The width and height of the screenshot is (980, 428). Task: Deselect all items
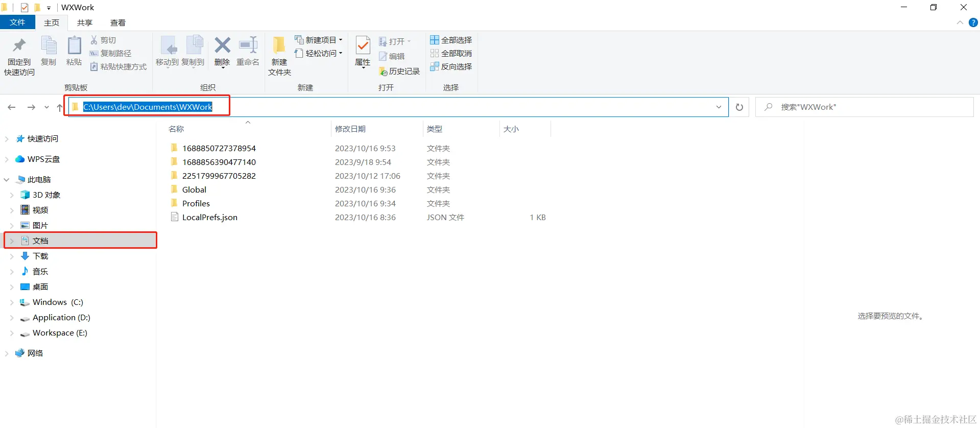click(x=451, y=53)
